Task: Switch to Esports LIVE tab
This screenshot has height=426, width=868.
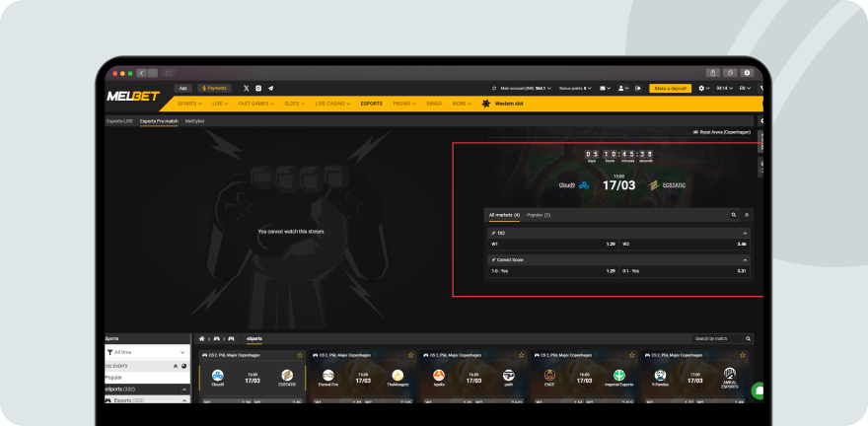Action: (119, 121)
